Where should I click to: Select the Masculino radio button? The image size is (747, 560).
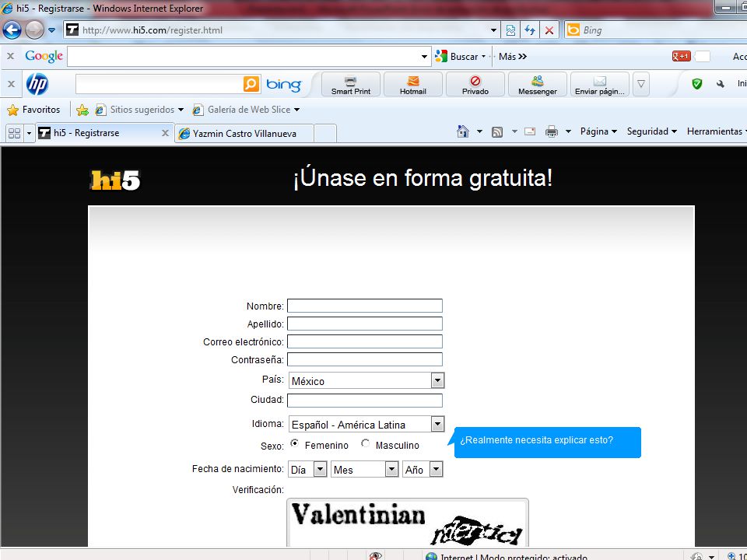tap(366, 443)
